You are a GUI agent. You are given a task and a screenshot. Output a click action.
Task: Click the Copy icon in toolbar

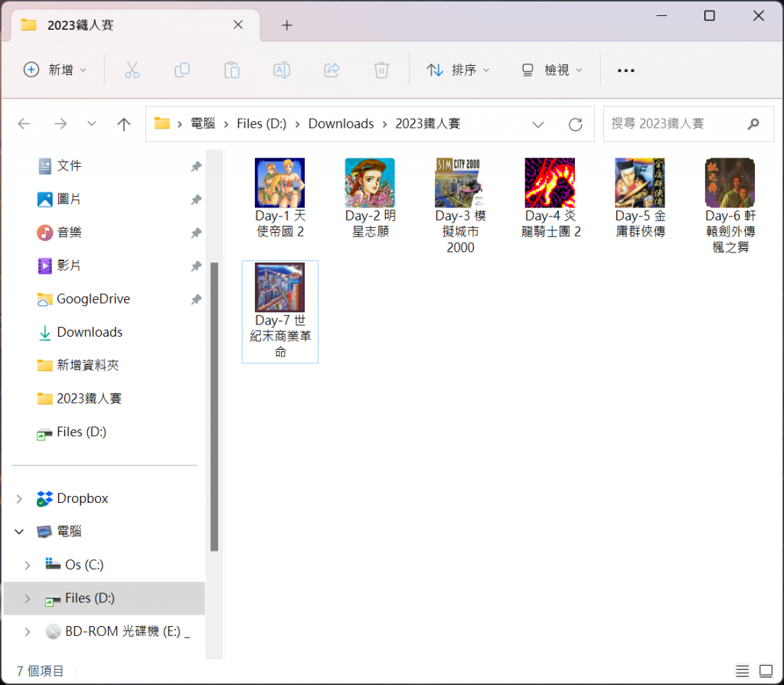click(182, 70)
